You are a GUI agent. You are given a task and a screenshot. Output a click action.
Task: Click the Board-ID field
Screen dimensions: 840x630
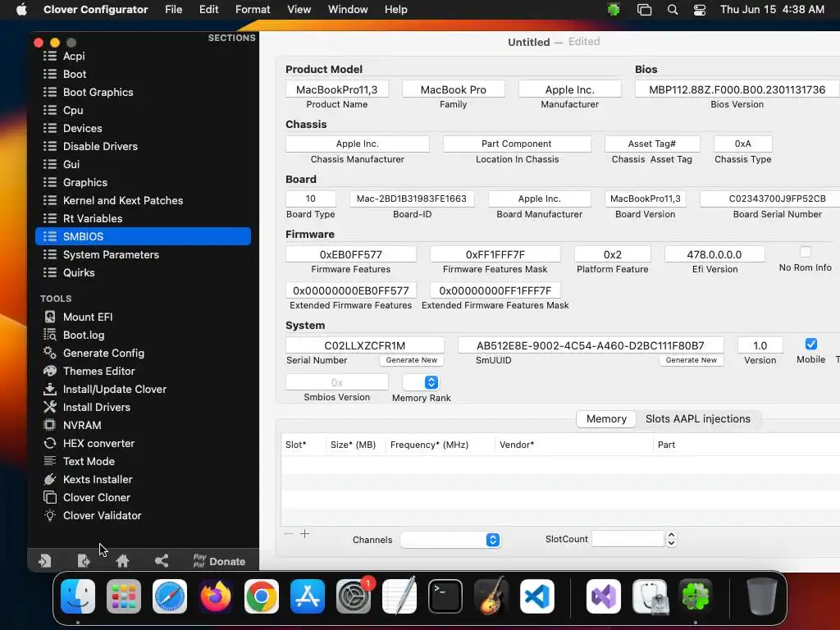coord(412,199)
